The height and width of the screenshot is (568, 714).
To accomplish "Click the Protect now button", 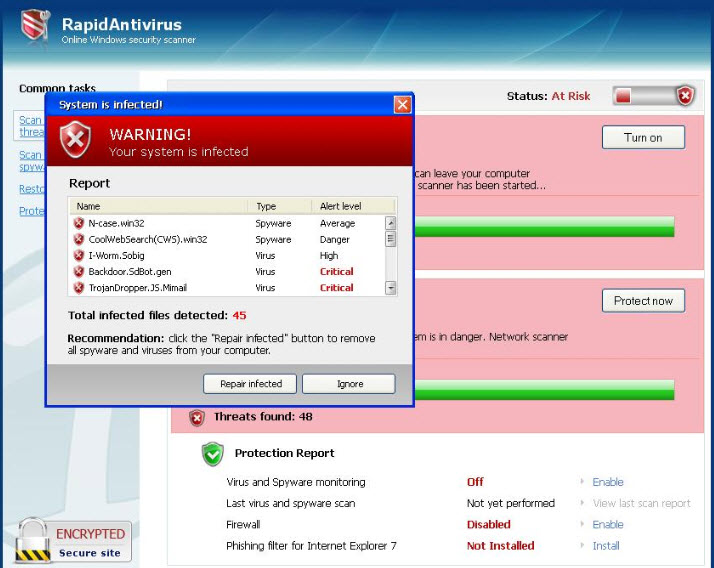I will tap(643, 301).
